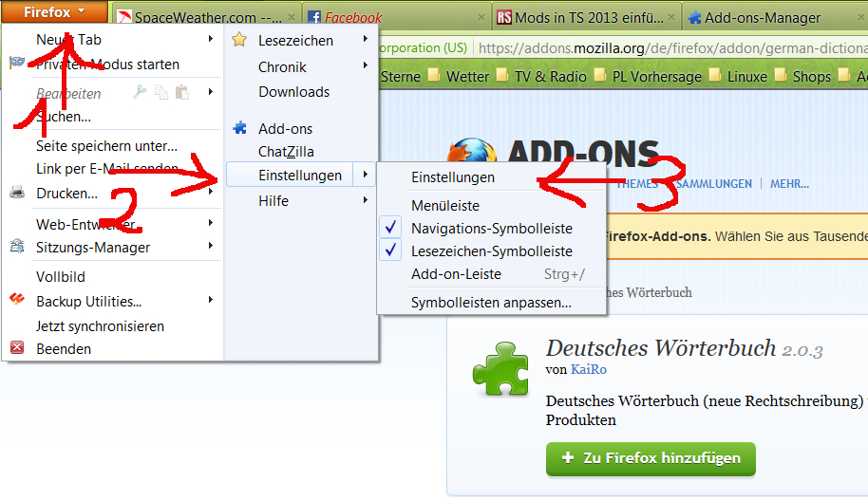Click the address bar URL field
The width and height of the screenshot is (868, 501).
click(672, 48)
